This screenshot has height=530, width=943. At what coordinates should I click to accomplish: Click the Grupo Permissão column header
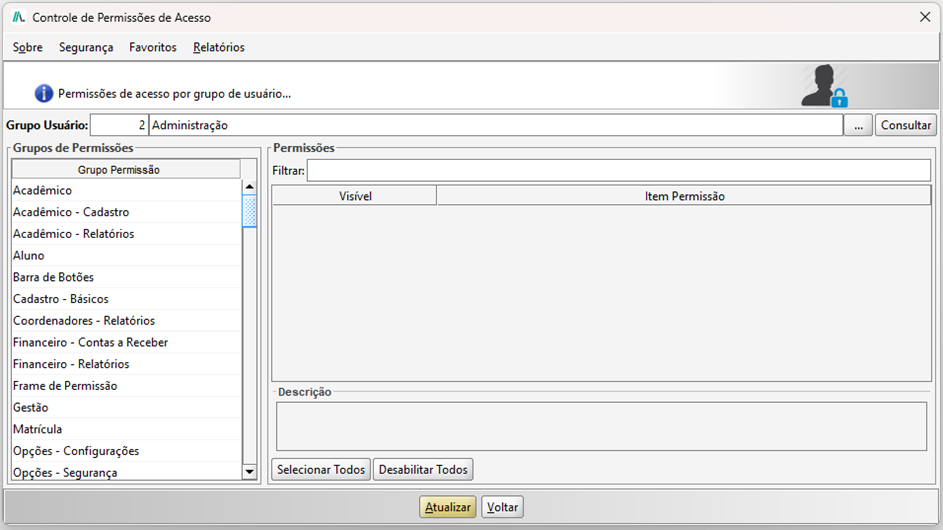[x=126, y=170]
